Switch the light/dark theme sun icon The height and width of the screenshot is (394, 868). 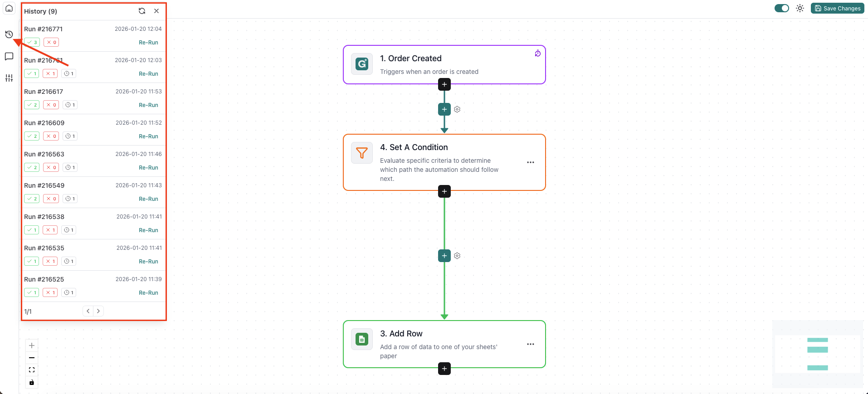(800, 8)
